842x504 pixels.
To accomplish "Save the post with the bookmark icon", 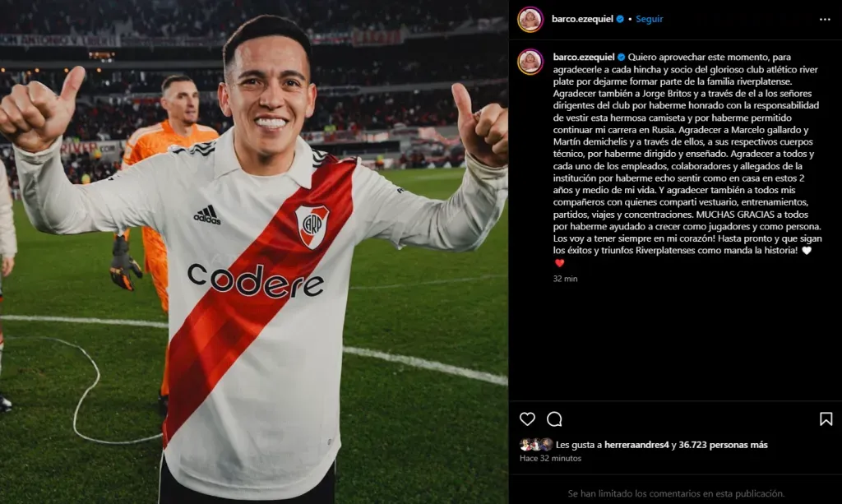I will click(x=826, y=418).
